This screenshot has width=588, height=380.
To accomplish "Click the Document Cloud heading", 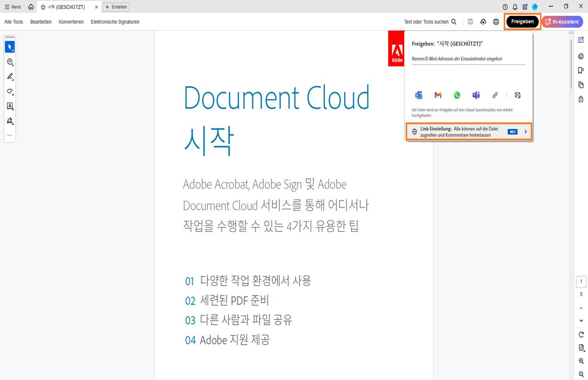I will click(277, 98).
